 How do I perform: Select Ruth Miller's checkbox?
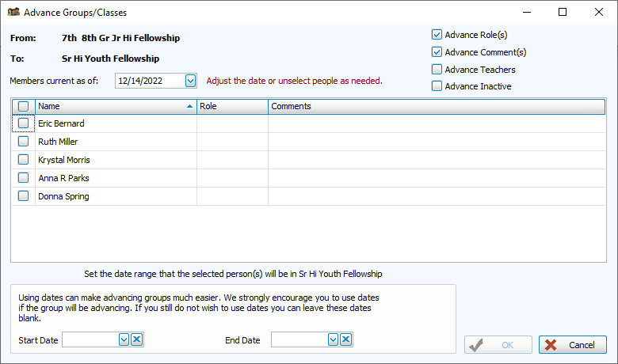23,142
